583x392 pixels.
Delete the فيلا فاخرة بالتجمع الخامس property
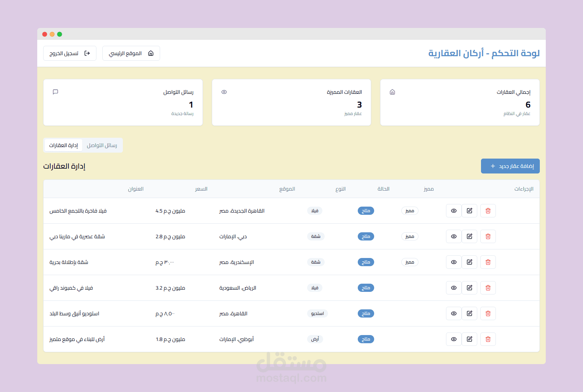coord(488,211)
